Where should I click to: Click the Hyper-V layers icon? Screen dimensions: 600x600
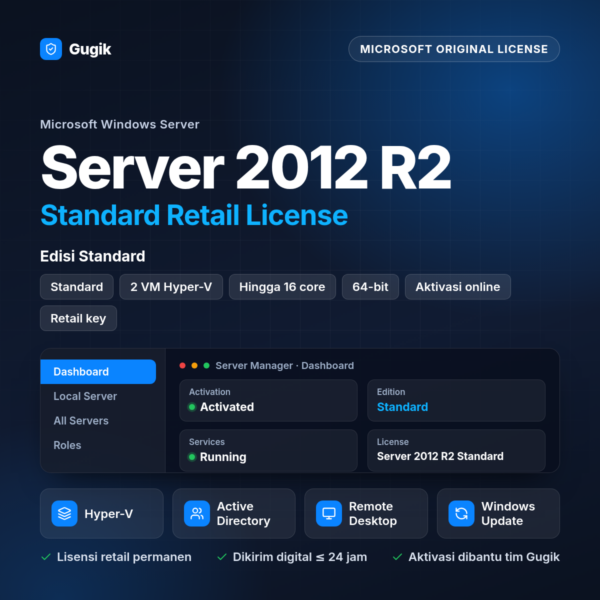(x=64, y=514)
